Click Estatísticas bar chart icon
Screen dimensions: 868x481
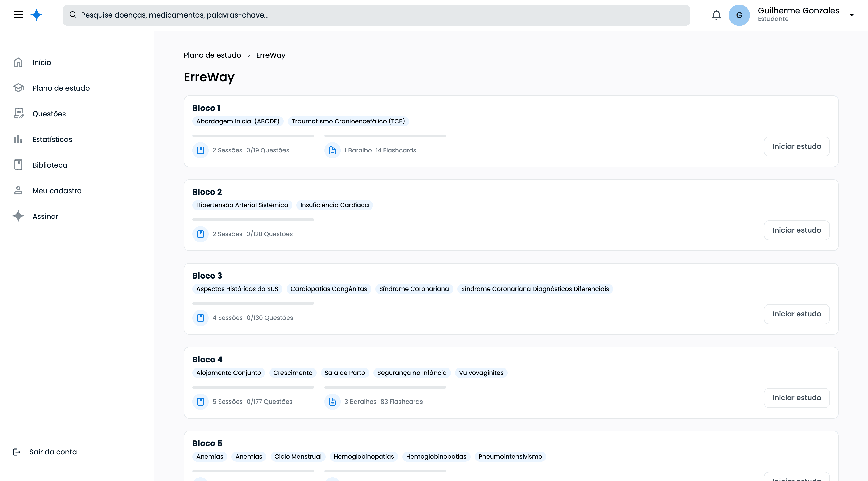18,139
